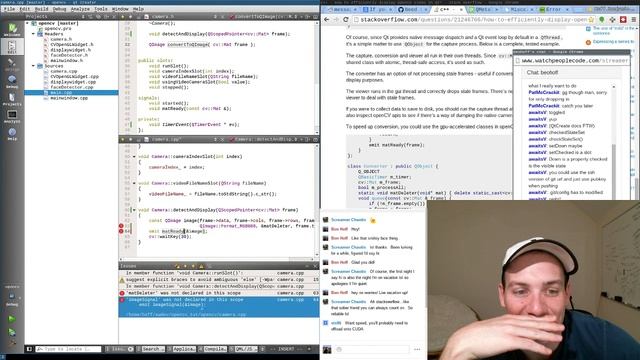The width and height of the screenshot is (640, 360).
Task: Open the Tools menu
Action: pos(101,9)
